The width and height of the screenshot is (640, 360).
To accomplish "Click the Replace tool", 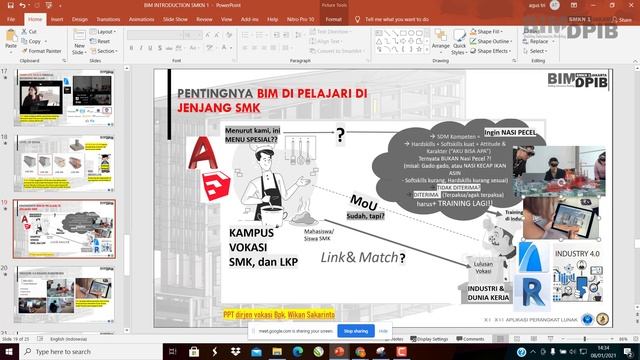I will pyautogui.click(x=536, y=41).
